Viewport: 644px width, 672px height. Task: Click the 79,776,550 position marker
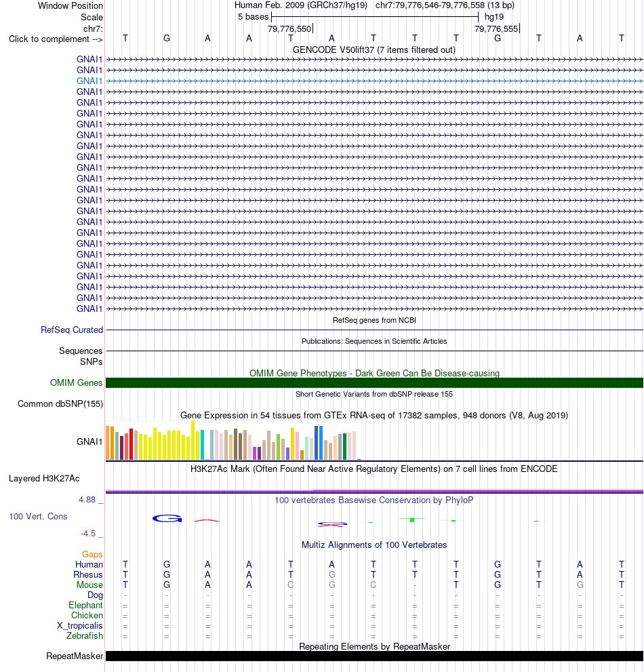coord(289,28)
